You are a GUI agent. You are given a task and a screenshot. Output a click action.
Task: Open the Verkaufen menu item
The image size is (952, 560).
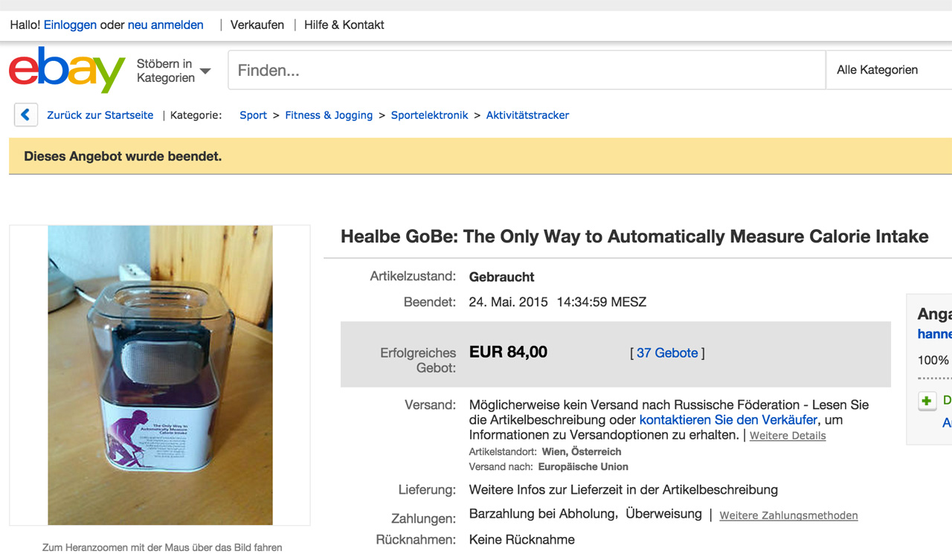coord(257,25)
